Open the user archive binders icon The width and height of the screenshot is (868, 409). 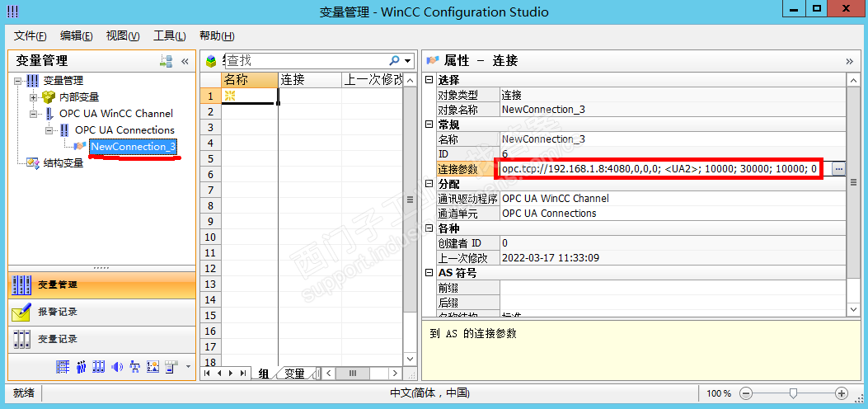tap(99, 366)
